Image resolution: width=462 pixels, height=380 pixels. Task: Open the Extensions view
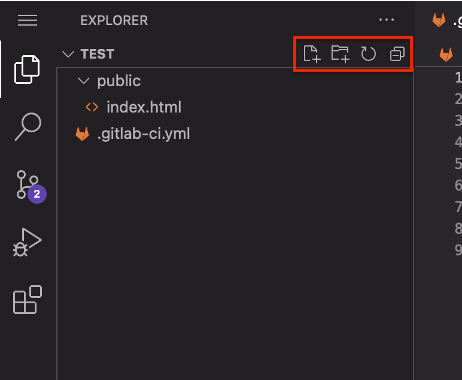tap(27, 299)
